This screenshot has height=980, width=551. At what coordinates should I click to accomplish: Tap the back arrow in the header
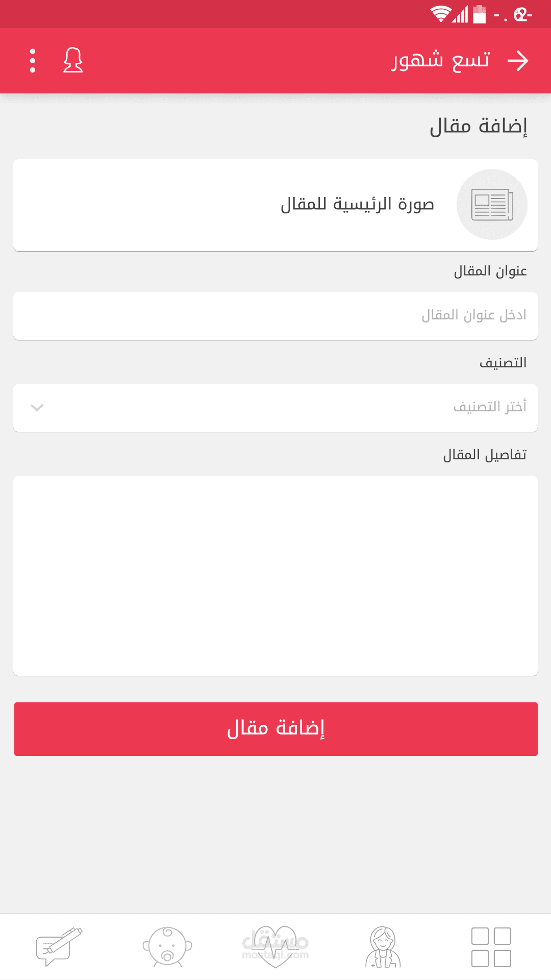tap(518, 61)
